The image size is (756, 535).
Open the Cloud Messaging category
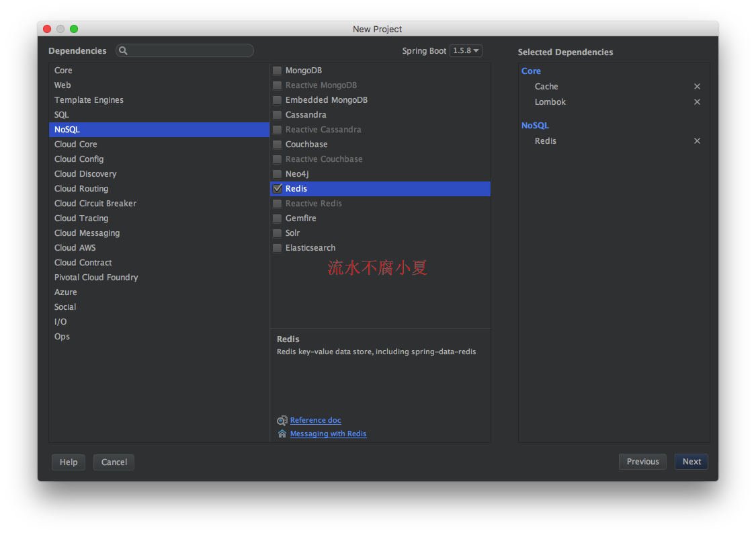(159, 233)
